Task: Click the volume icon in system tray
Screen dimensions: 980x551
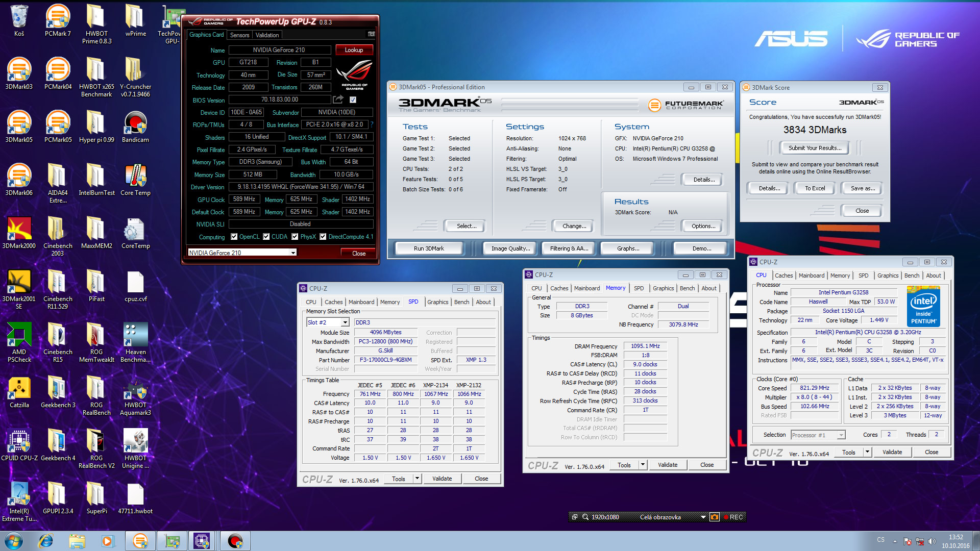Action: point(932,541)
